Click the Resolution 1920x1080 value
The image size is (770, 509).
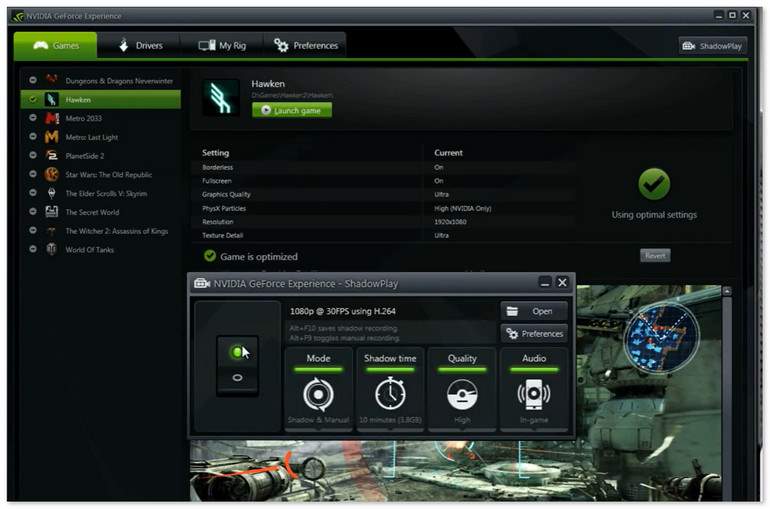(450, 222)
